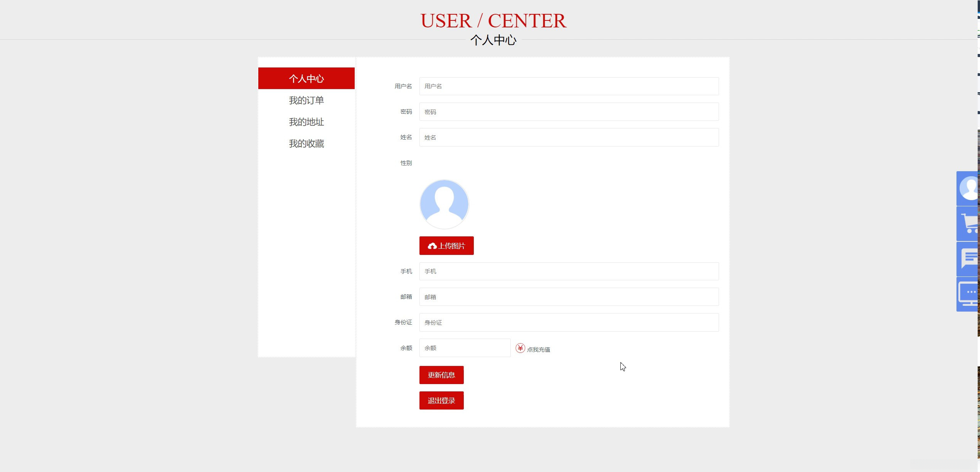
Task: Open the shopping cart floating icon
Action: point(968,224)
